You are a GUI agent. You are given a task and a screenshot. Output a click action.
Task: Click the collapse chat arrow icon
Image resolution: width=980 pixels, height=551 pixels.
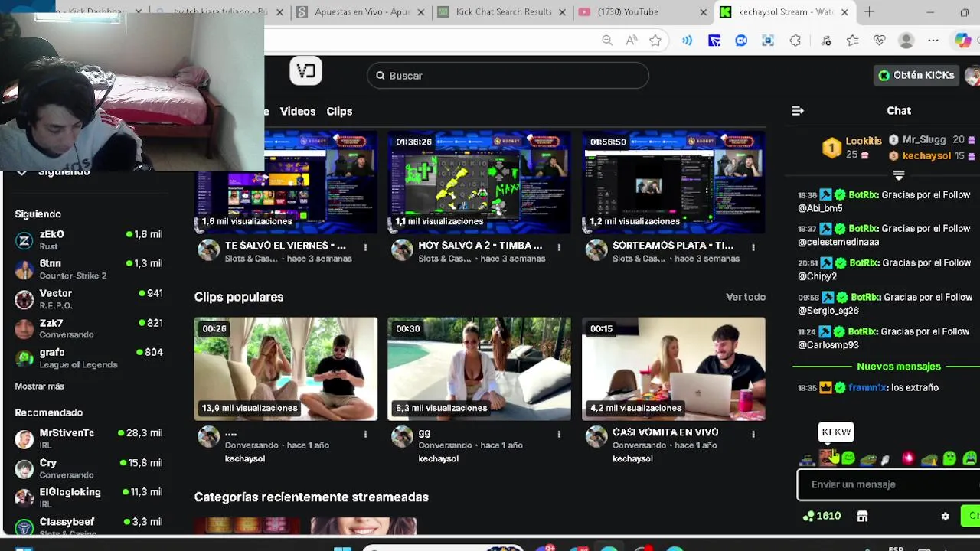pos(797,111)
